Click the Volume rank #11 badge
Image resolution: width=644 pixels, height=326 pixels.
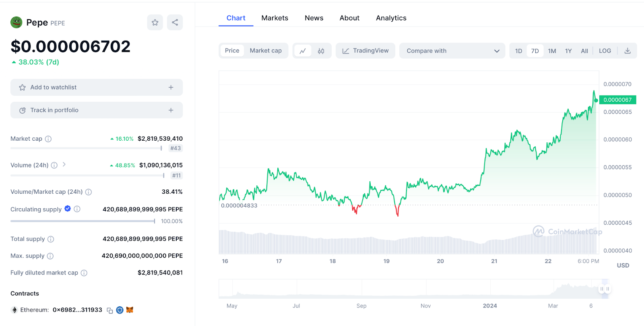click(177, 176)
